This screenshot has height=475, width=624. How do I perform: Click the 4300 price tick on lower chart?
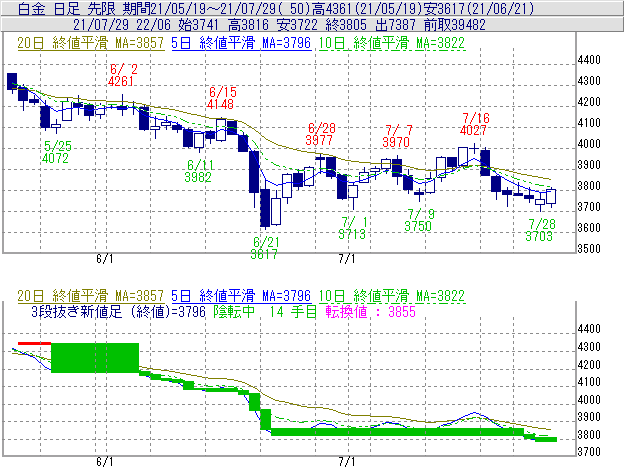[589, 347]
